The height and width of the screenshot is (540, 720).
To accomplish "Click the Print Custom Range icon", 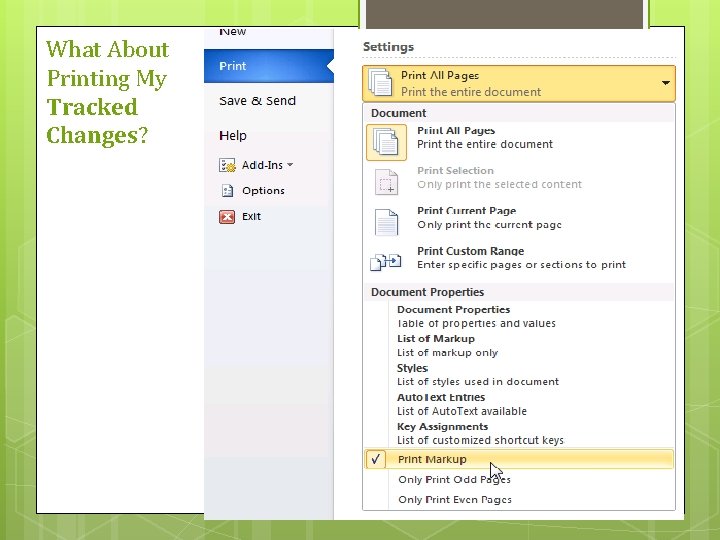I will pyautogui.click(x=386, y=262).
